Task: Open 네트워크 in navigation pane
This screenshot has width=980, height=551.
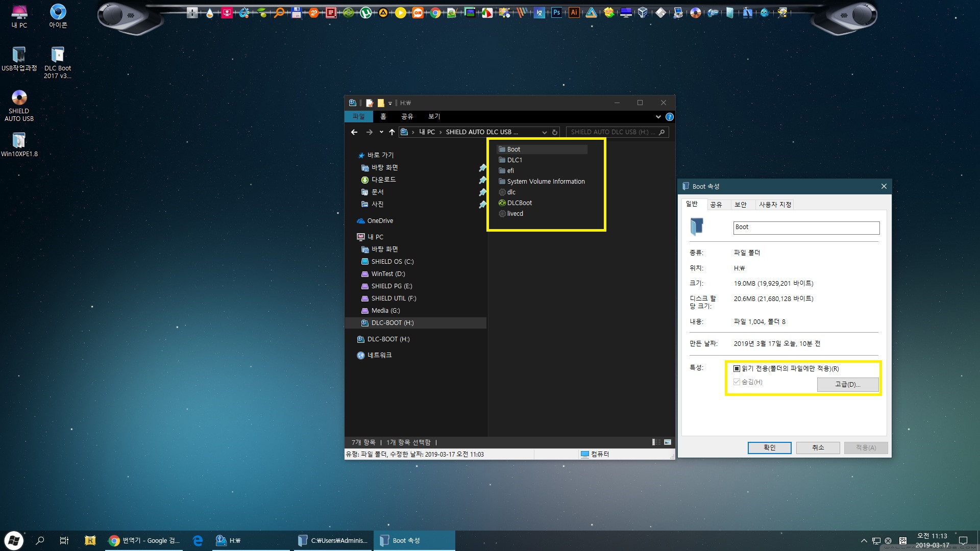Action: (x=375, y=355)
